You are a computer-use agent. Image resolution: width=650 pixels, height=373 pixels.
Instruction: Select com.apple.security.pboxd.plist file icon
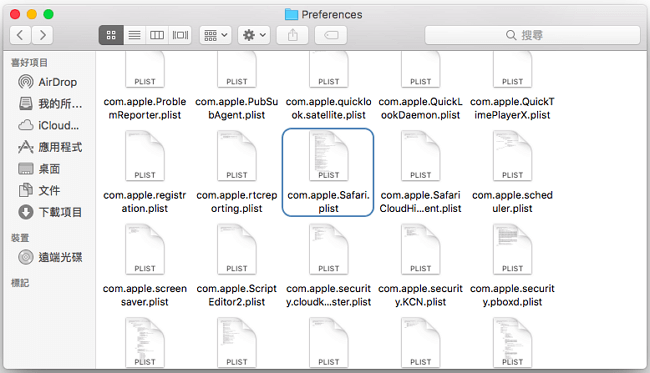pyautogui.click(x=512, y=249)
